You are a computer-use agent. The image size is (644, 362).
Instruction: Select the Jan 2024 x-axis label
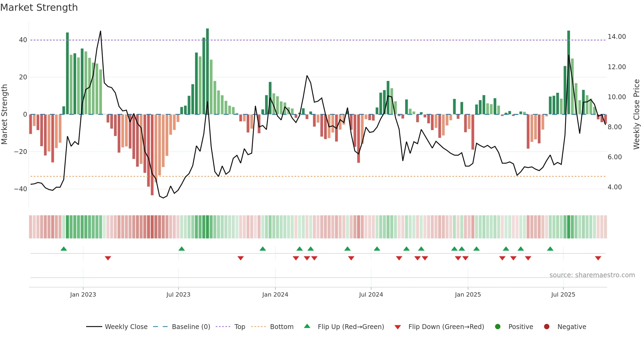tap(275, 294)
